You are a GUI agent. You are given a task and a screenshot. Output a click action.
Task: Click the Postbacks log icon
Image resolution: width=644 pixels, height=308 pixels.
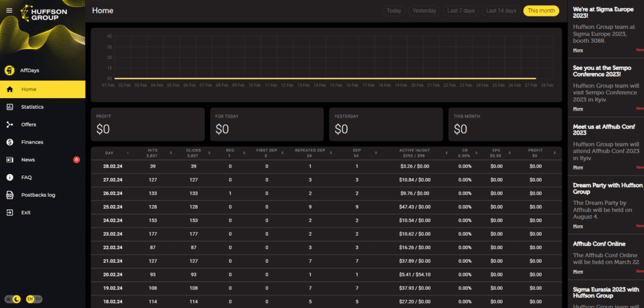(x=10, y=195)
